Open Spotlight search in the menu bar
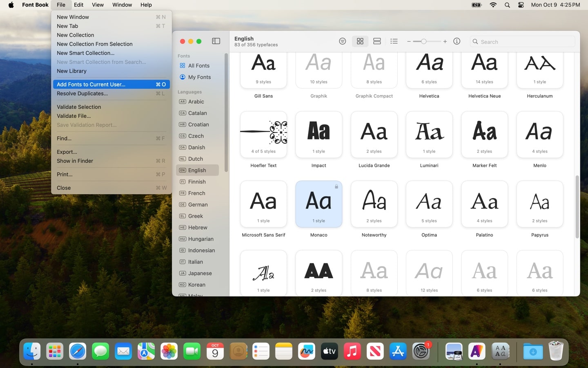The image size is (588, 368). [507, 5]
